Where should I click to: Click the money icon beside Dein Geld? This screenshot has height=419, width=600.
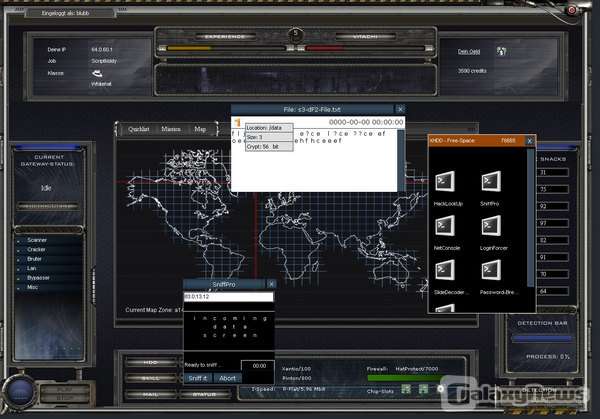click(x=501, y=51)
